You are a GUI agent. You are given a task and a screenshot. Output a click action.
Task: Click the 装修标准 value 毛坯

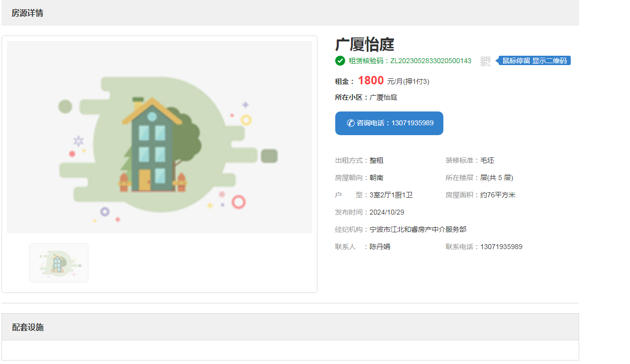click(487, 160)
